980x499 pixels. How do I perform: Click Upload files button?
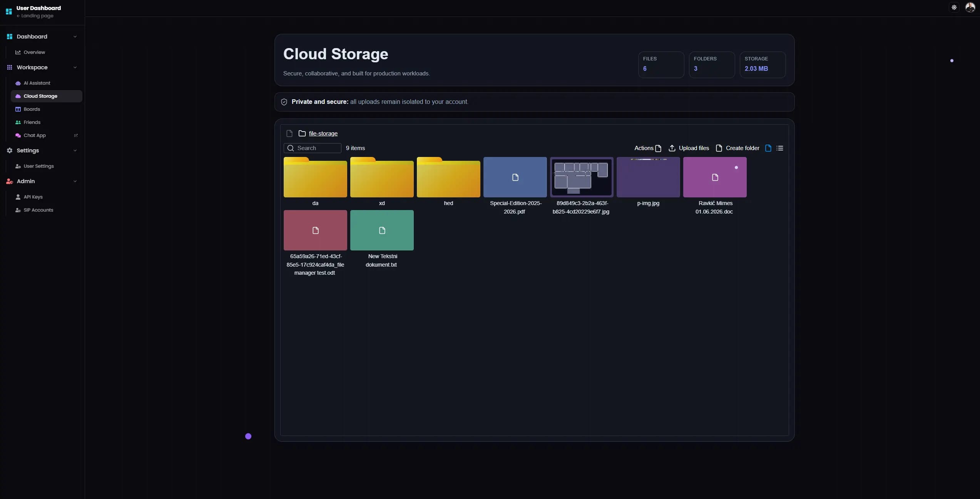pos(689,148)
